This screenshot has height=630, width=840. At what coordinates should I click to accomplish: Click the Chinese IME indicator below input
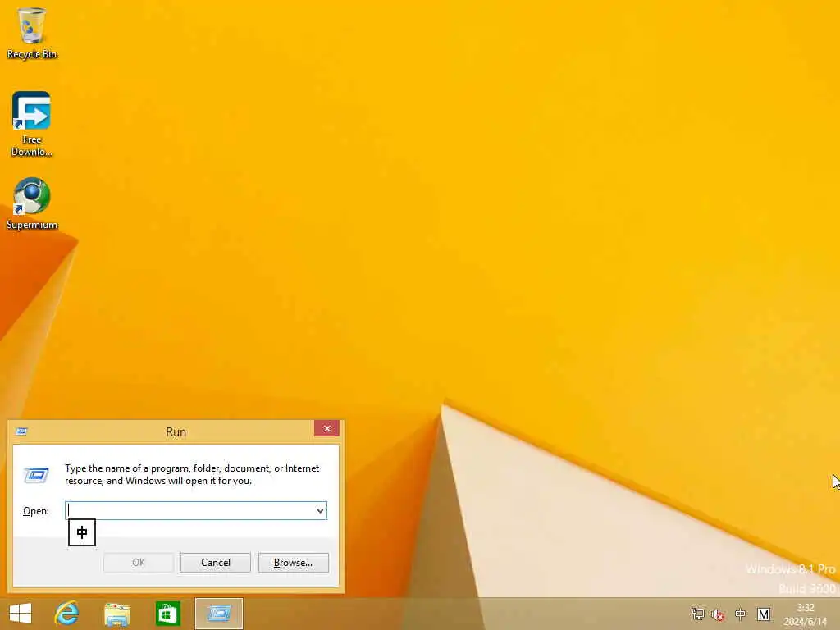[x=82, y=532]
